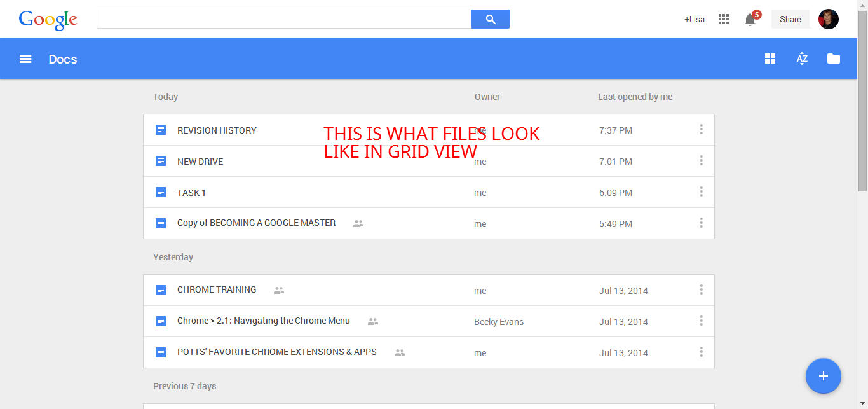The height and width of the screenshot is (409, 868).
Task: Open the NEW DRIVE document
Action: 200,162
